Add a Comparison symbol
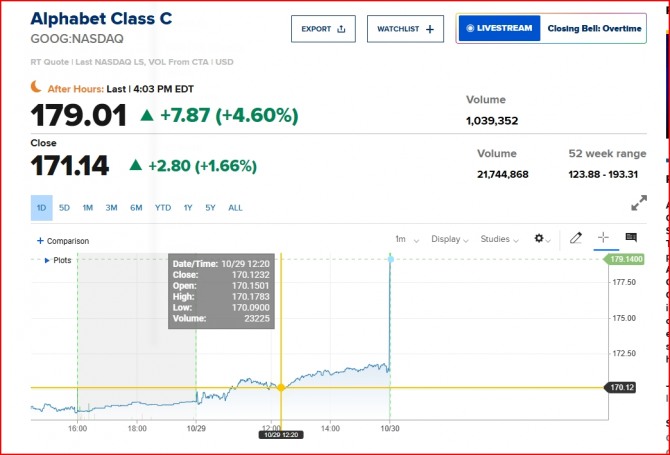670x455 pixels. (x=63, y=241)
